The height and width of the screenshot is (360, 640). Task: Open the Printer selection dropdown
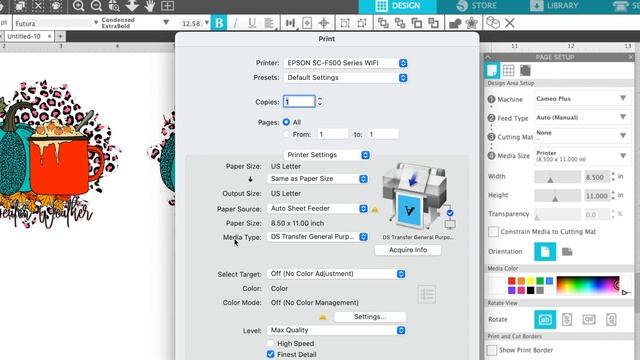pos(346,63)
